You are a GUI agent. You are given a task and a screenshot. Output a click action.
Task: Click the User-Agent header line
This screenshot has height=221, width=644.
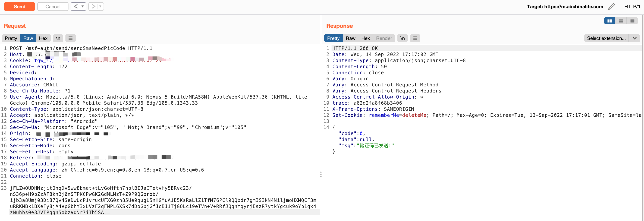[158, 100]
